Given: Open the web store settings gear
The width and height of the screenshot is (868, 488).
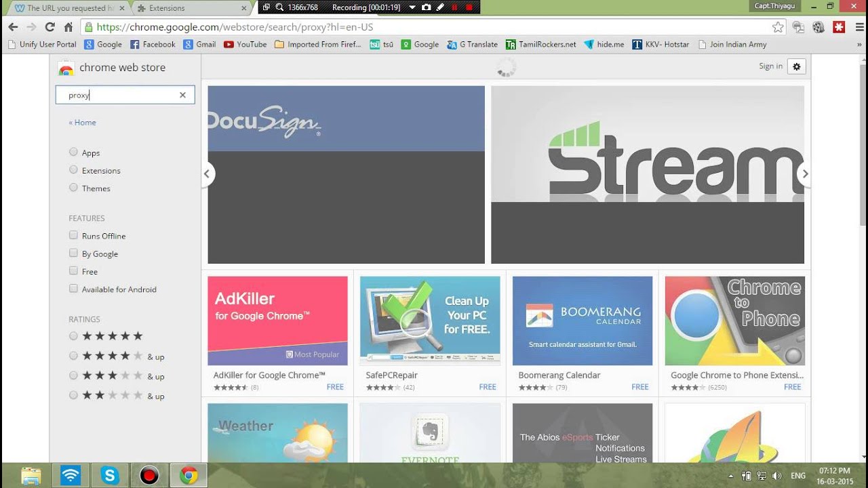Looking at the screenshot, I should click(797, 66).
